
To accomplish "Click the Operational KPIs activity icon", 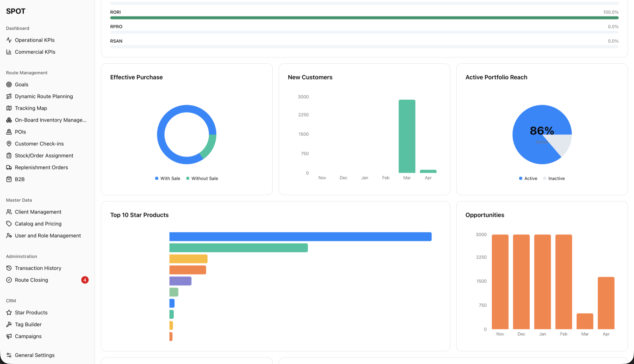I will click(x=9, y=40).
